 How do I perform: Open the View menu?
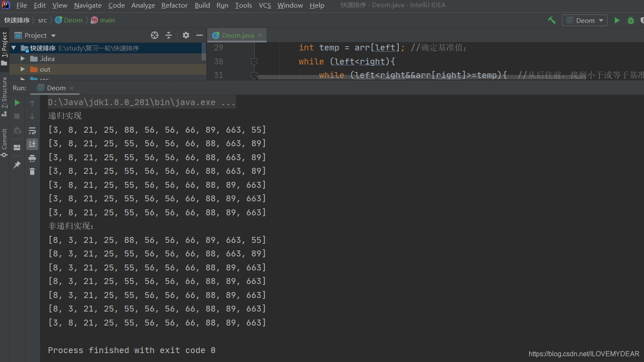tap(60, 5)
